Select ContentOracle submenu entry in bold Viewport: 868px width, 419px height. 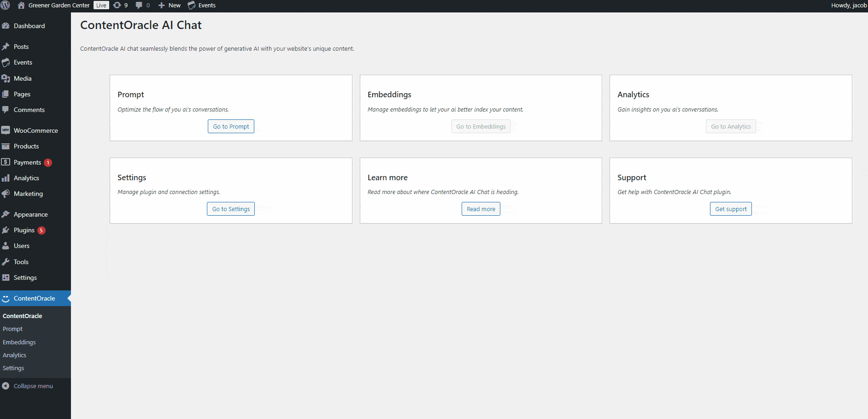[x=22, y=316]
